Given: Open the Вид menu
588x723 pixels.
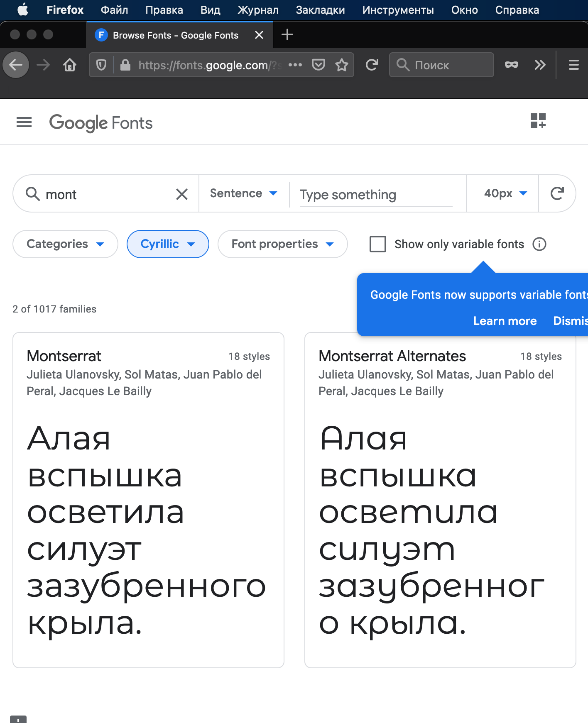Looking at the screenshot, I should click(x=210, y=10).
